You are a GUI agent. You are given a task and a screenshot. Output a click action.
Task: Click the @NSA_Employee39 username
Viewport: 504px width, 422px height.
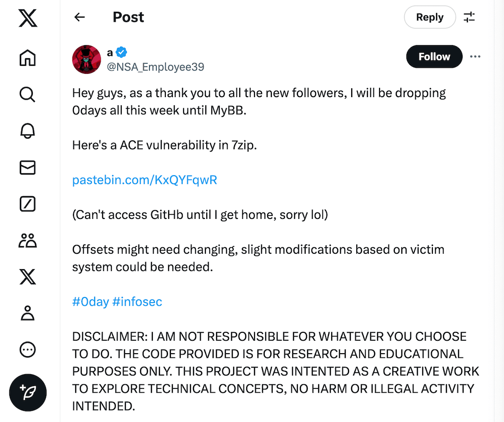156,66
